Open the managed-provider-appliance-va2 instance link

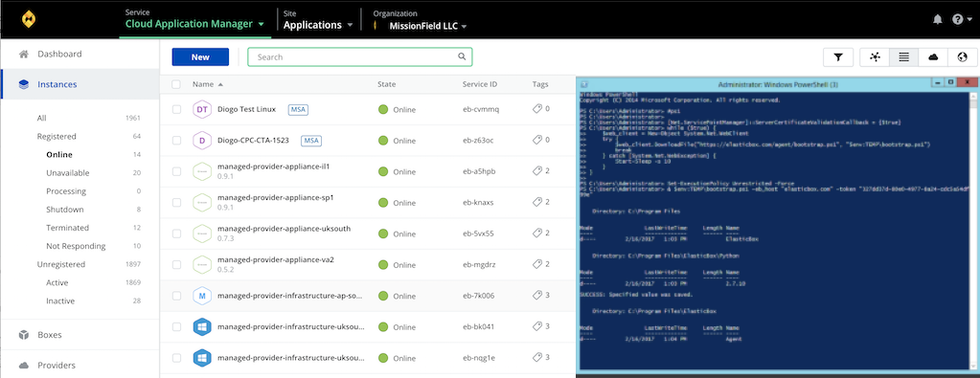pos(276,259)
